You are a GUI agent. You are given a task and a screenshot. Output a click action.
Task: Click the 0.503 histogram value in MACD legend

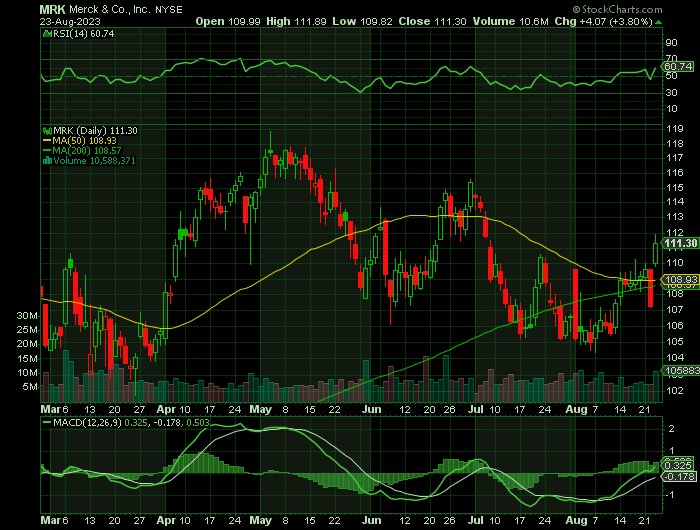coord(198,422)
